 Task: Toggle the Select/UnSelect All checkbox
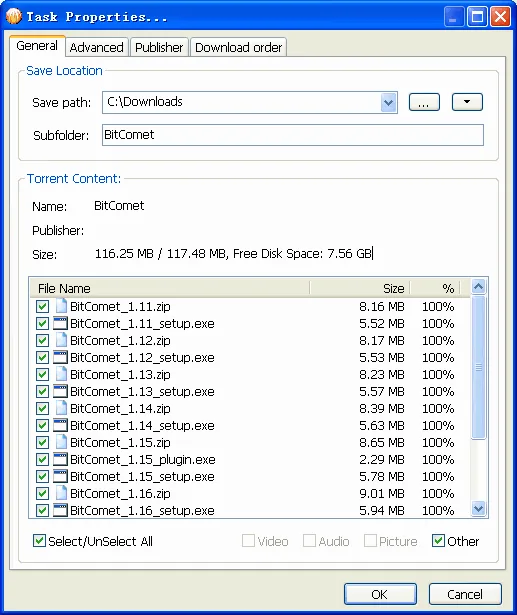click(x=39, y=541)
